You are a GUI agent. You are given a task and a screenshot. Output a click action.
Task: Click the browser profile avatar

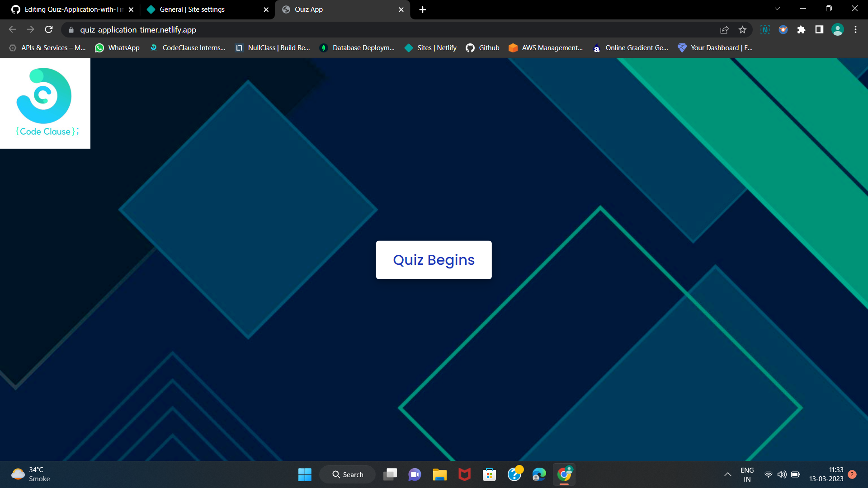pos(838,29)
